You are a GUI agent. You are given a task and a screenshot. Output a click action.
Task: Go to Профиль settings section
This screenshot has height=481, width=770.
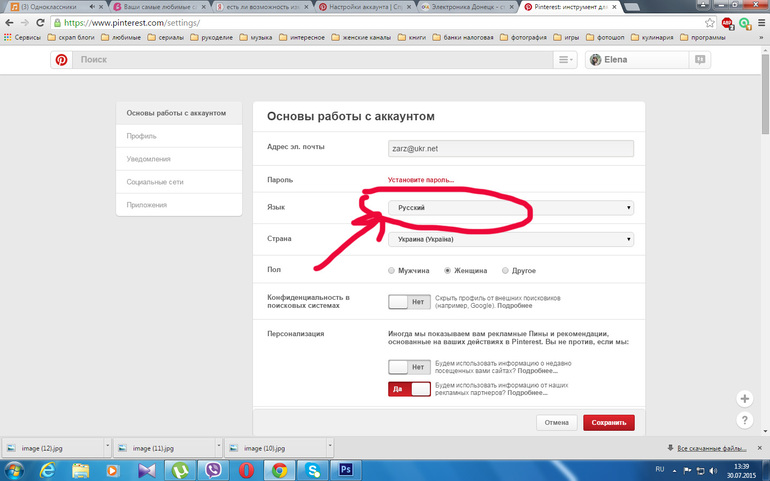coord(178,135)
